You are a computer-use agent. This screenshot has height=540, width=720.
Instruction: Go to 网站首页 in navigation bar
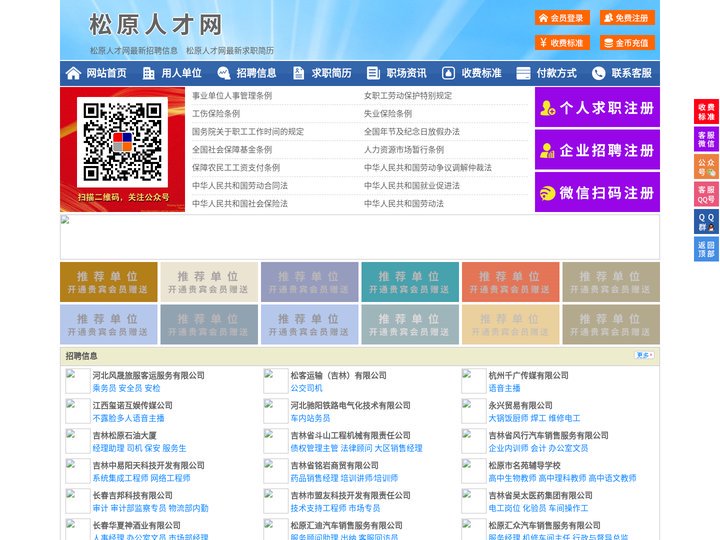pos(106,73)
